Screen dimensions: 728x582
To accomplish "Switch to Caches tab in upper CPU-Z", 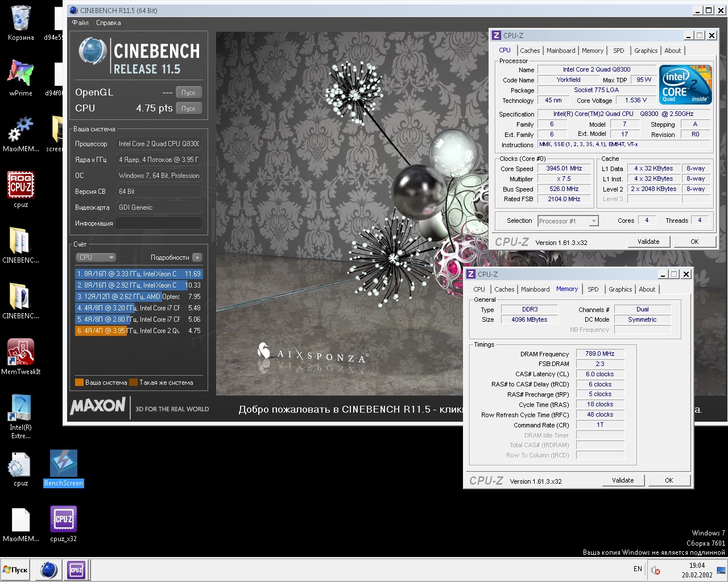I will pos(530,51).
